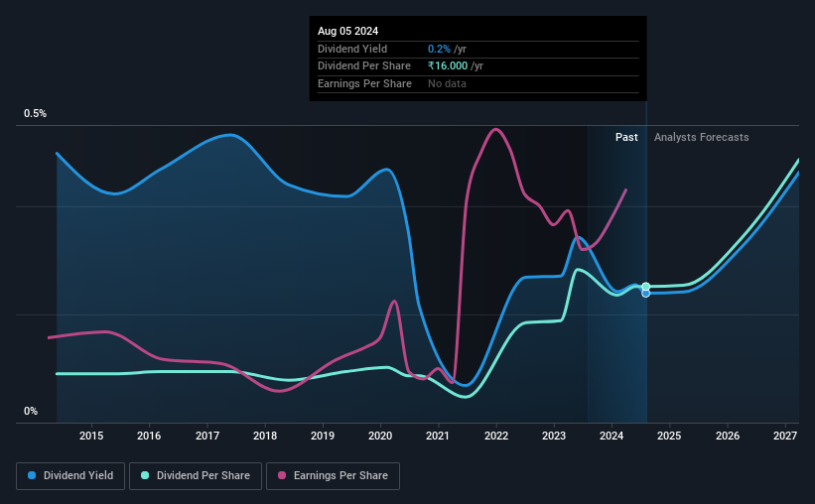Click the 2025 x-axis label
This screenshot has height=504, width=815.
669,436
